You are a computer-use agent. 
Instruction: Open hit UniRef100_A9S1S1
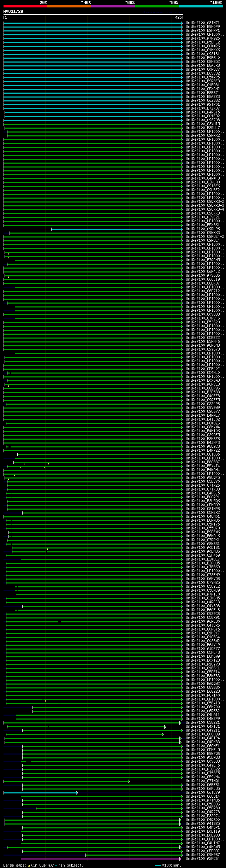click(x=203, y=54)
